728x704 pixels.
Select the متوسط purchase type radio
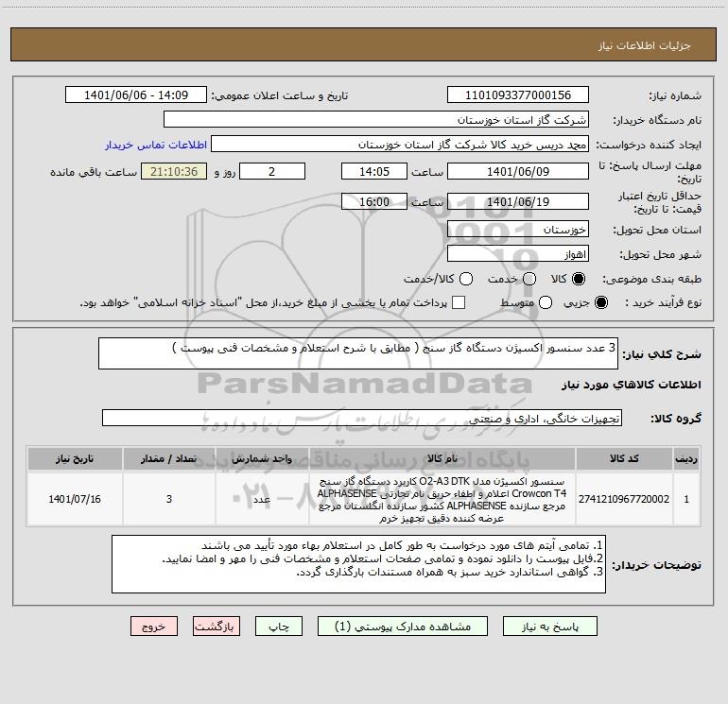click(546, 302)
